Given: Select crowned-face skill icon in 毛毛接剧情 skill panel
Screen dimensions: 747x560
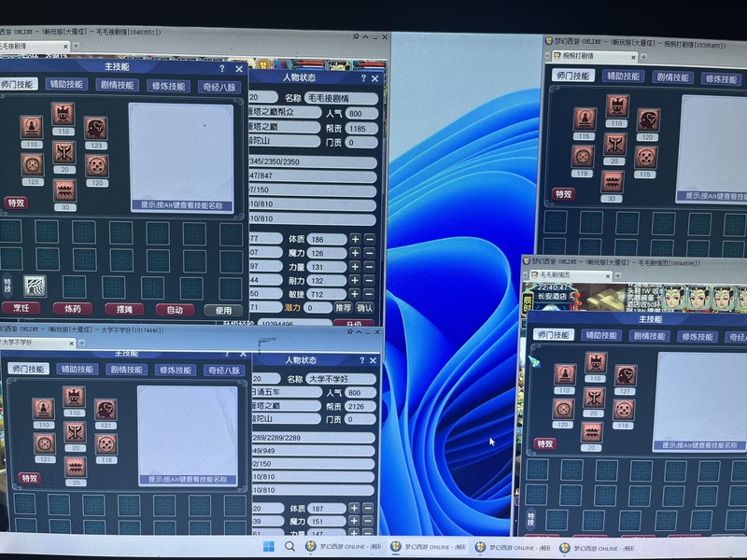Looking at the screenshot, I should pyautogui.click(x=63, y=114).
